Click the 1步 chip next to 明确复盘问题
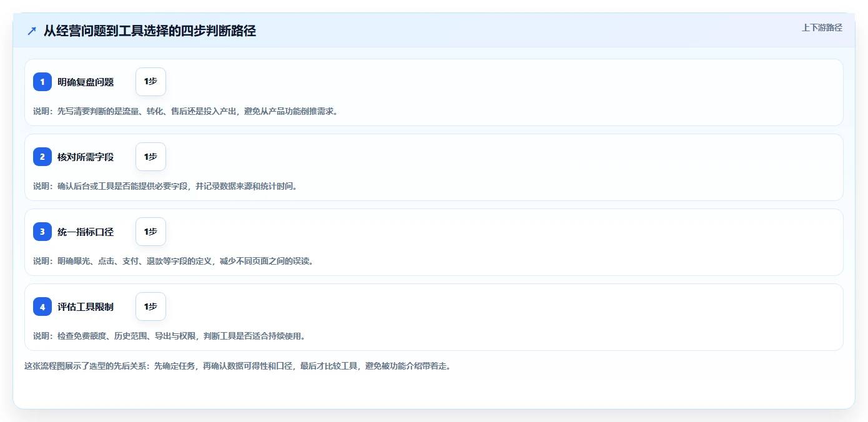Viewport: 868px width, 422px height. [x=150, y=82]
